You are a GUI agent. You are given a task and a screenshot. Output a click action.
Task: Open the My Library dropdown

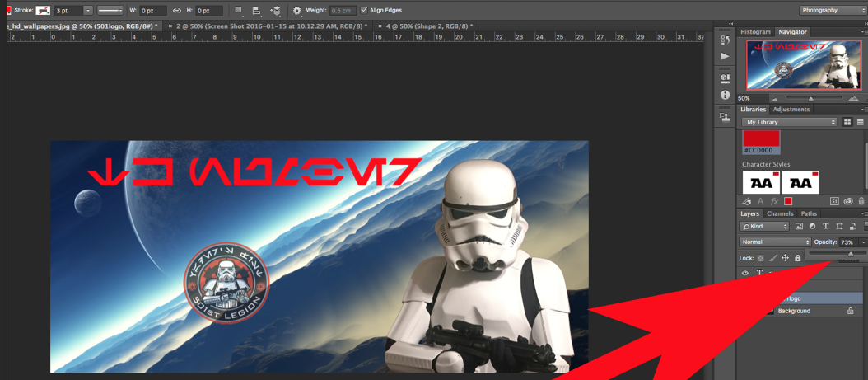[x=789, y=122]
